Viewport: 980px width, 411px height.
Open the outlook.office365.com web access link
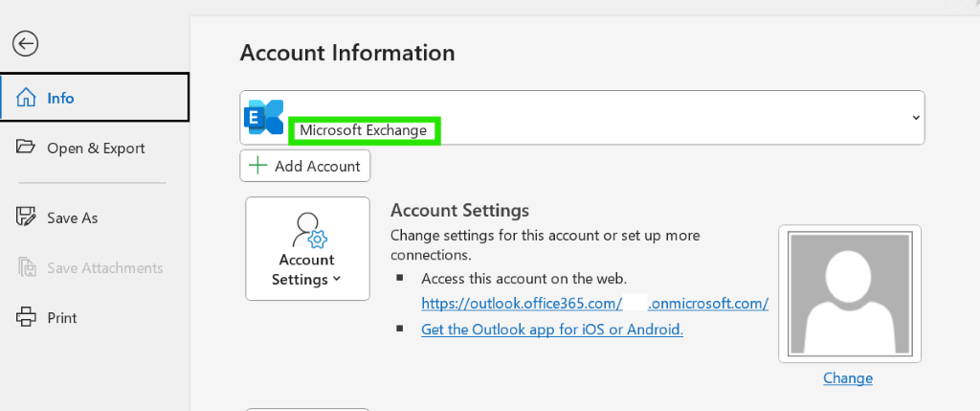(x=594, y=304)
